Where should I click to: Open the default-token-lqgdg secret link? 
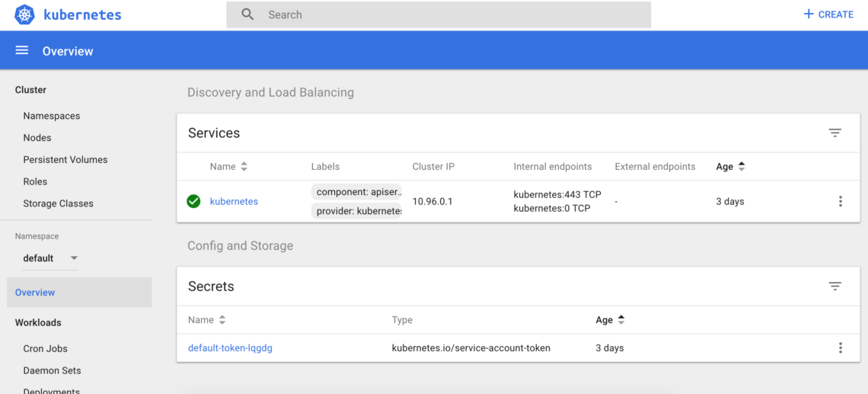pos(230,348)
